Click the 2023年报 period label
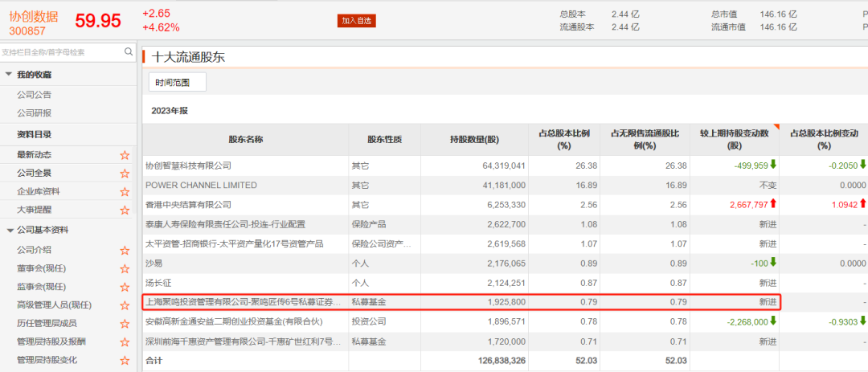Screen dimensions: 868x372 pyautogui.click(x=170, y=111)
